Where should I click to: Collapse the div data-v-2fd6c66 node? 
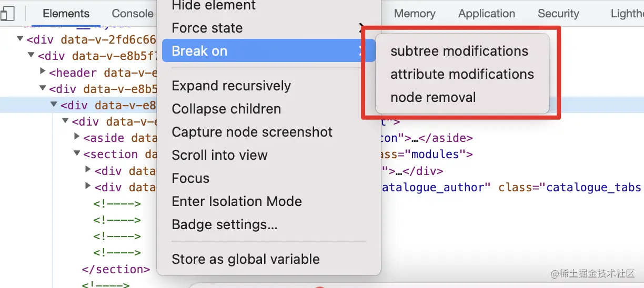[x=20, y=39]
